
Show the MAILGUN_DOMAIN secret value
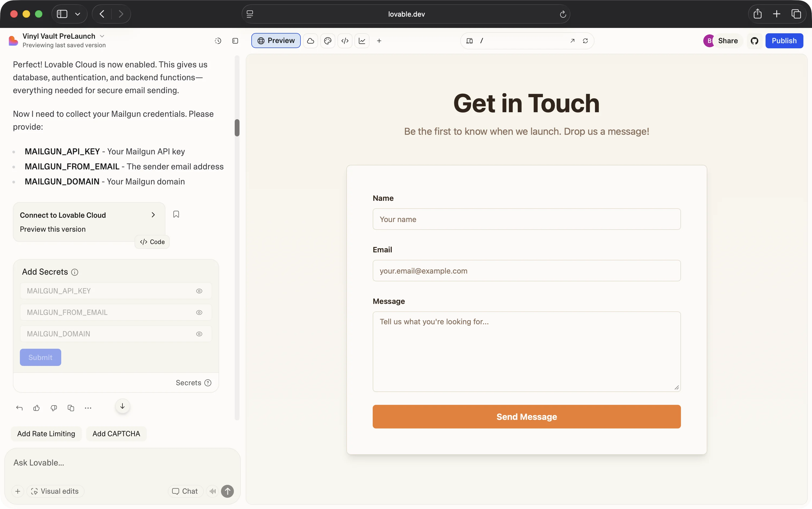pos(199,334)
